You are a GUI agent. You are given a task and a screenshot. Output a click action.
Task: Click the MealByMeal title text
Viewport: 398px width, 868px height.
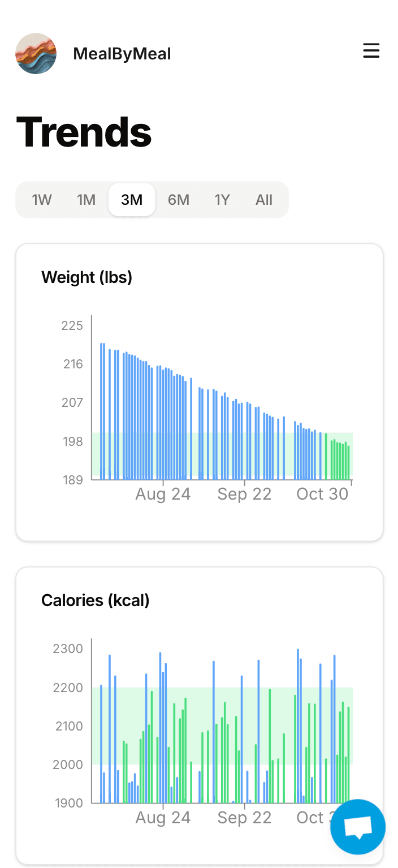point(122,54)
